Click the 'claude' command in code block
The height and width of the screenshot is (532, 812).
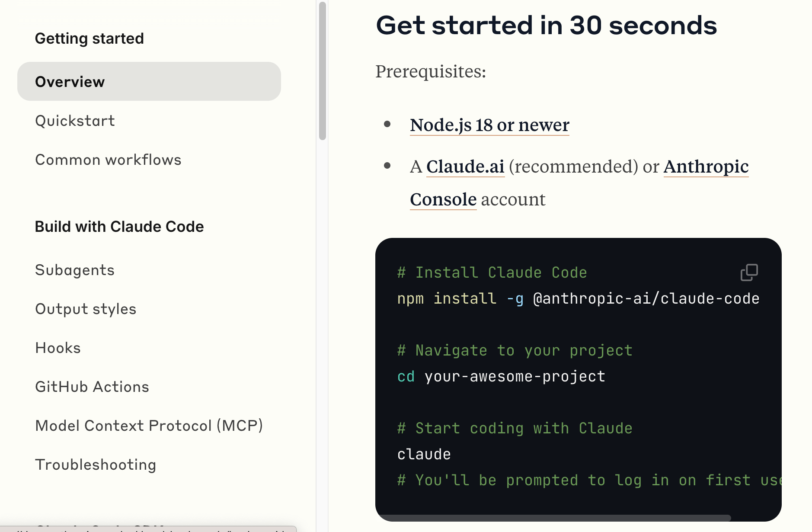[424, 455]
